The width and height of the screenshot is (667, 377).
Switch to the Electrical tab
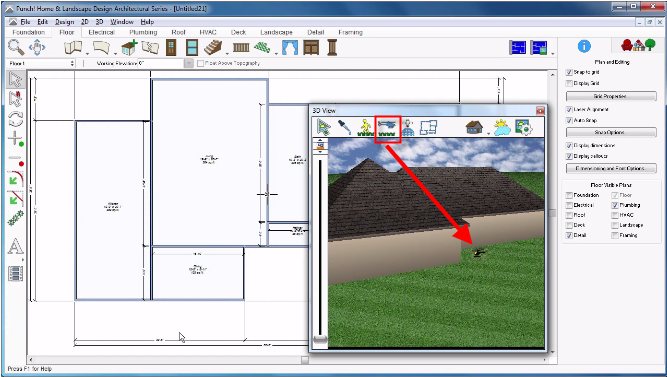click(x=101, y=32)
